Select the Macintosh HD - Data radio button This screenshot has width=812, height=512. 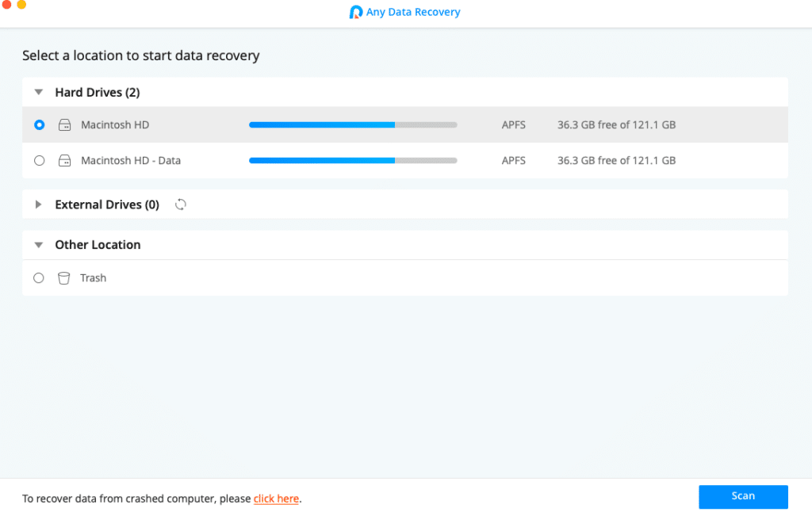click(x=40, y=160)
